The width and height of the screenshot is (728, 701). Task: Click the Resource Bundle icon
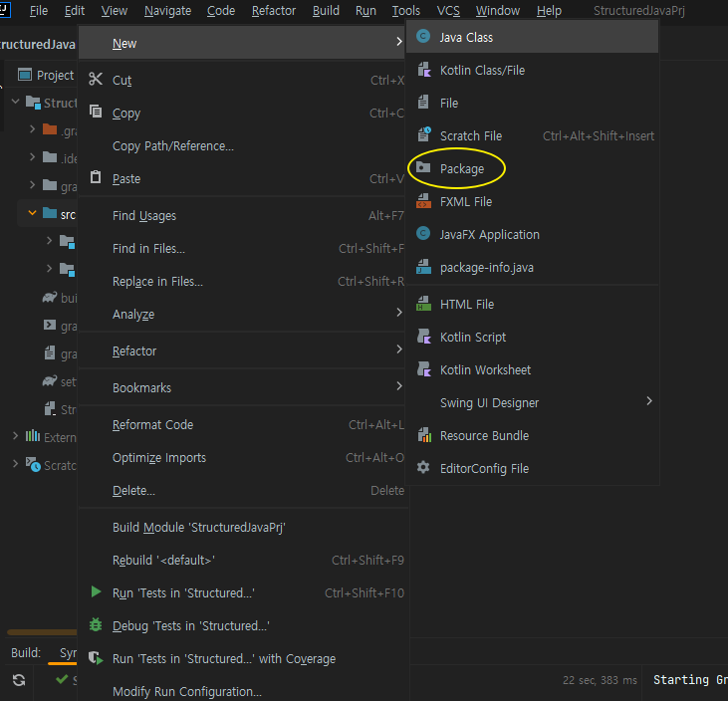tap(424, 435)
